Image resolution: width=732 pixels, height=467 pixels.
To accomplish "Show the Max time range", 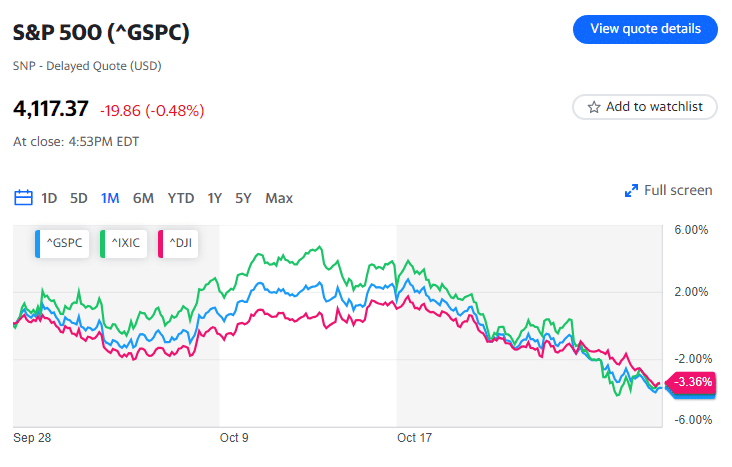I will tap(279, 198).
